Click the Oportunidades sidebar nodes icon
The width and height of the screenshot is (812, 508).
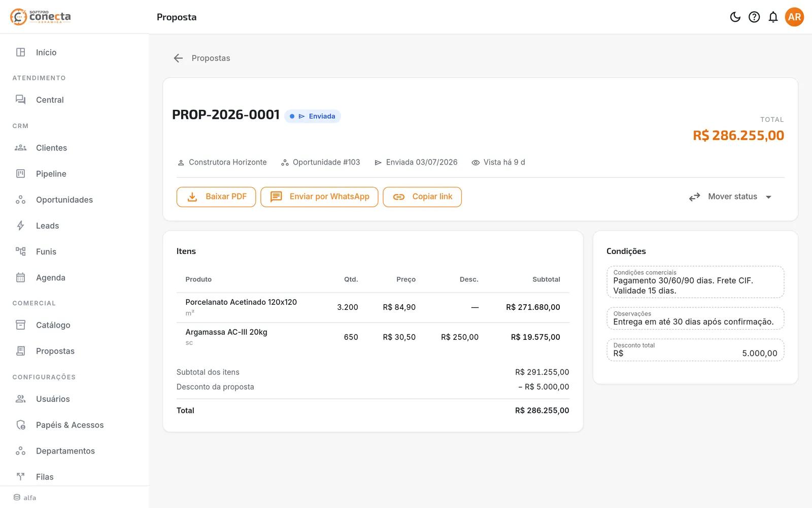pos(20,200)
